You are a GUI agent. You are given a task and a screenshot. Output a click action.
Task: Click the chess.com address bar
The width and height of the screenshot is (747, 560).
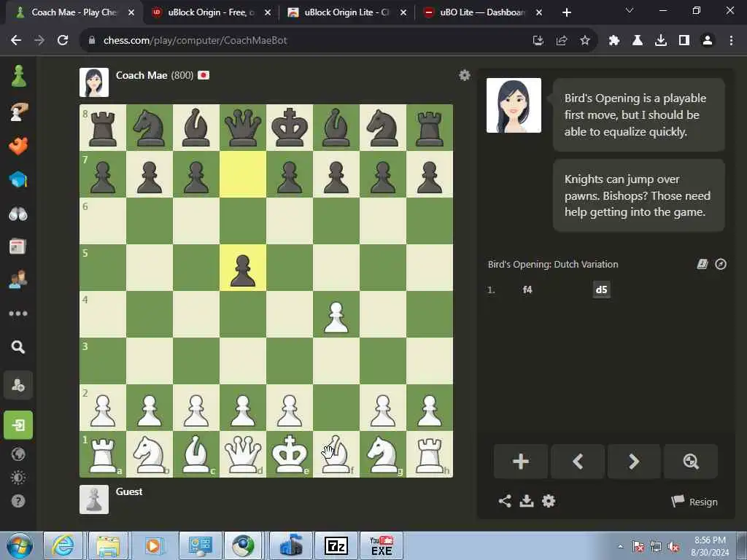[x=305, y=41]
